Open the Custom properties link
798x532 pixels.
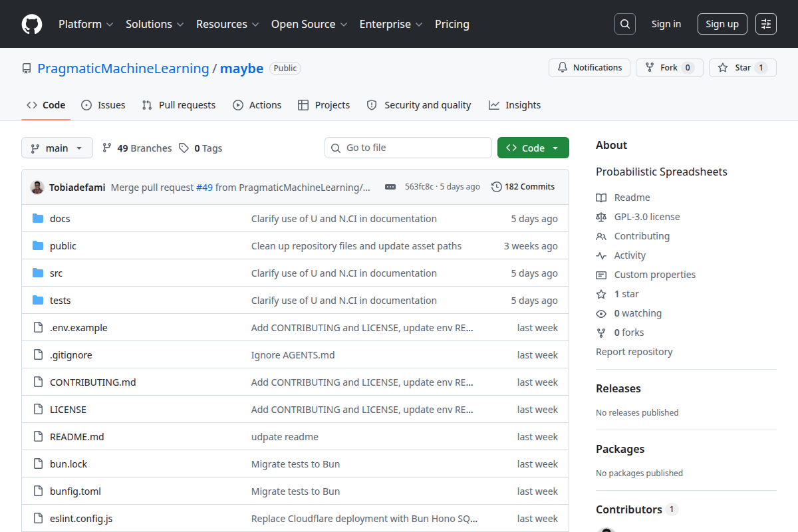(x=646, y=275)
